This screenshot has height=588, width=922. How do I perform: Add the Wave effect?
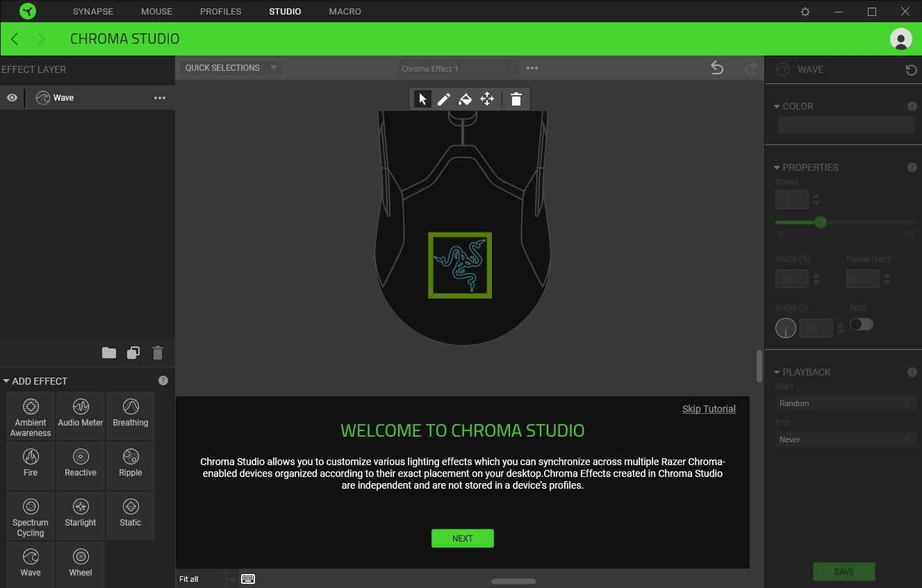click(x=31, y=564)
